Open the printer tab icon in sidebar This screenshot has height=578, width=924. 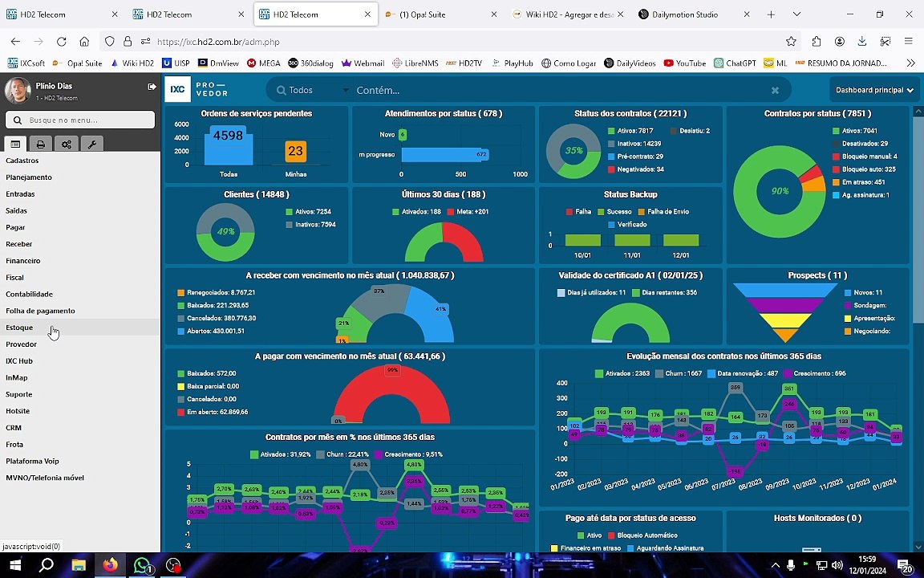(41, 144)
